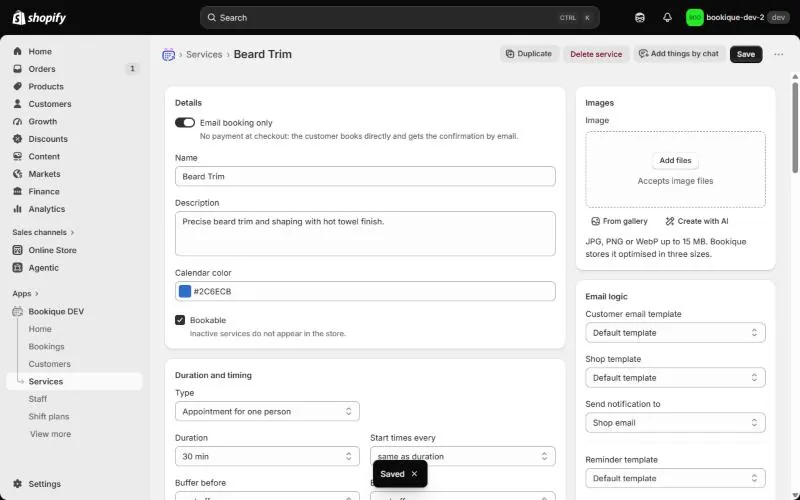Viewport: 800px width, 500px height.
Task: Open Bookique DEV Home submenu item
Action: coord(40,329)
